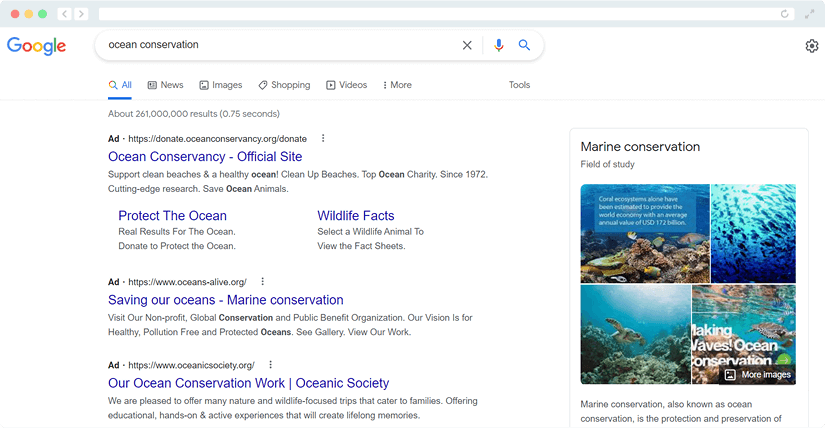825x428 pixels.
Task: Open the Shopping tab
Action: click(284, 85)
